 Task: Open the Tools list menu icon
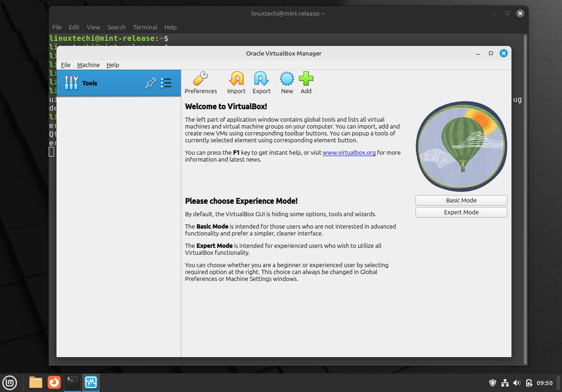pos(166,83)
